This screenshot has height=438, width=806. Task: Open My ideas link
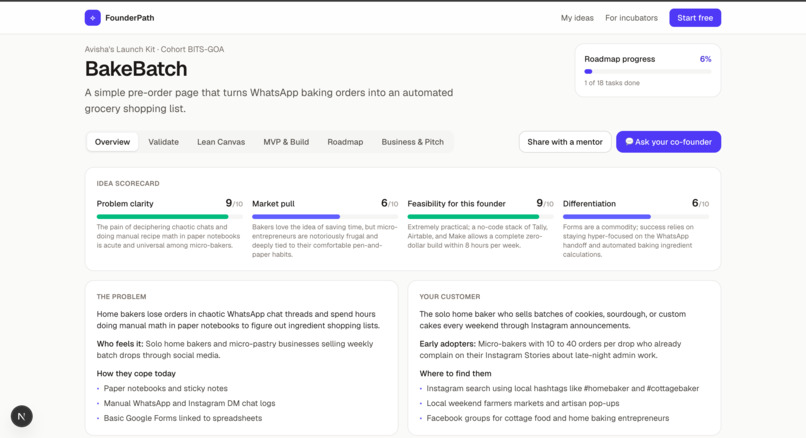[577, 17]
